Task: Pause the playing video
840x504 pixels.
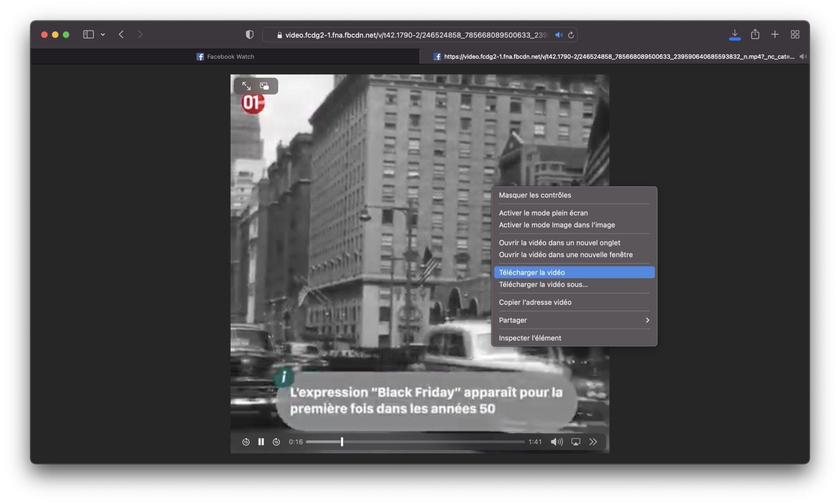Action: (261, 442)
